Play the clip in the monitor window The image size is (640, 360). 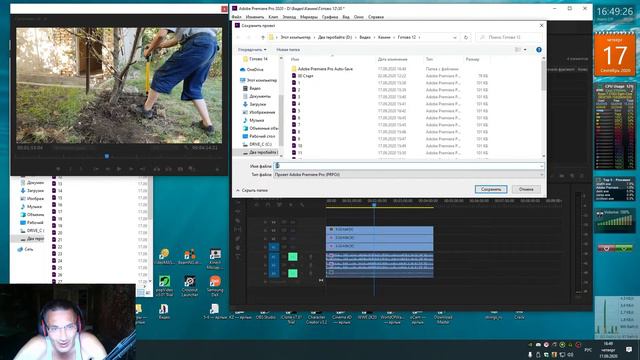click(x=119, y=169)
